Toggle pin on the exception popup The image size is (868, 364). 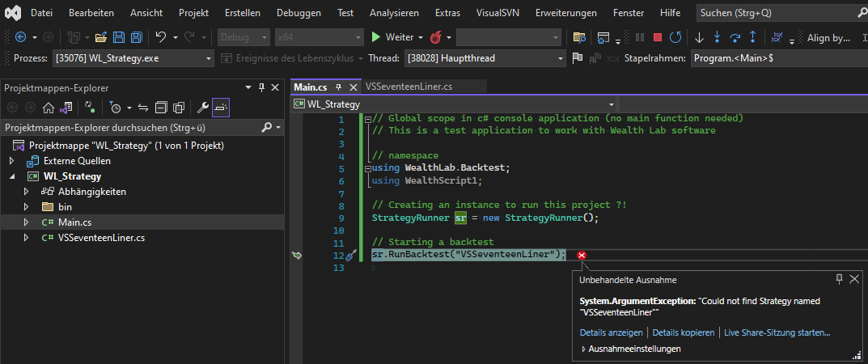click(839, 278)
